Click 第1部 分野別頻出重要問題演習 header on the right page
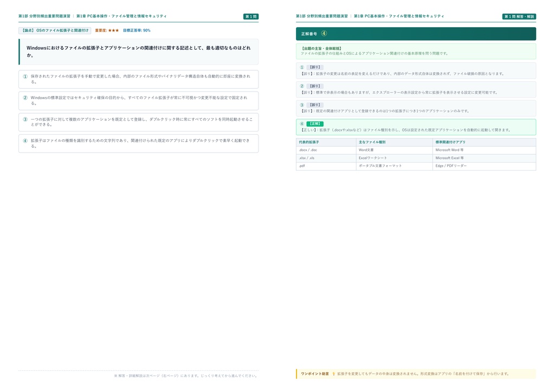555x392 pixels. [322, 16]
